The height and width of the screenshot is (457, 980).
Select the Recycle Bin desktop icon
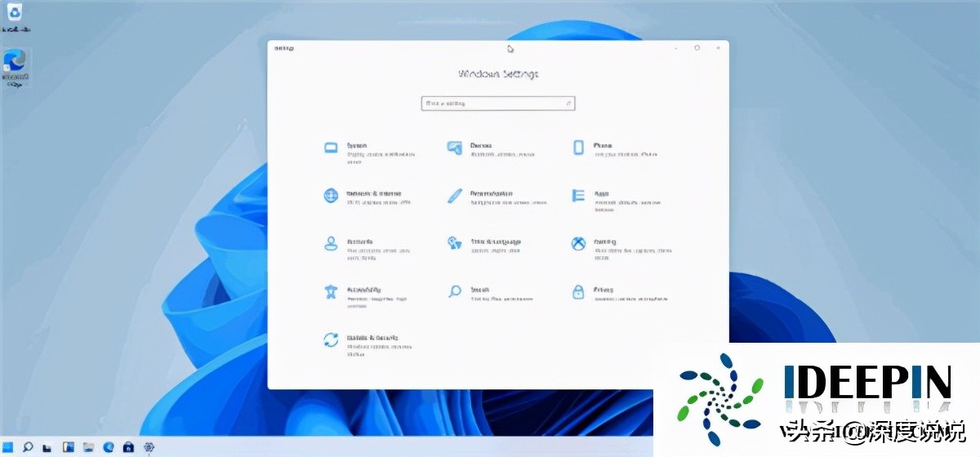15,16
